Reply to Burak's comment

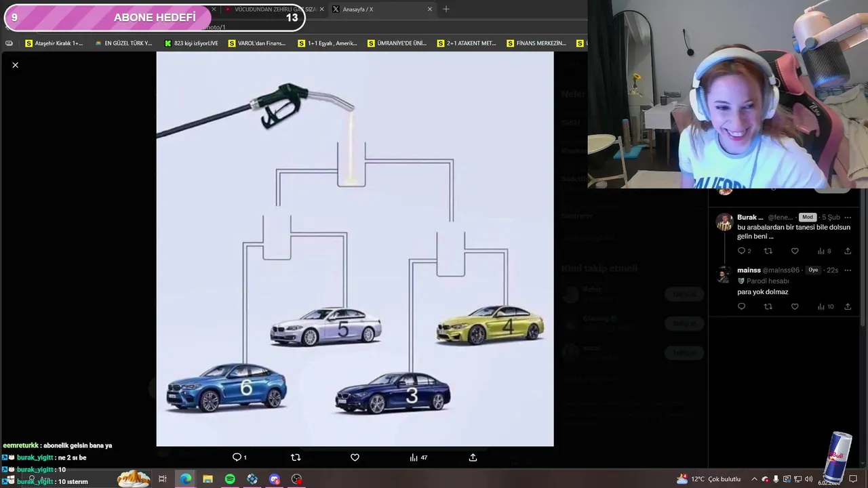pyautogui.click(x=744, y=251)
